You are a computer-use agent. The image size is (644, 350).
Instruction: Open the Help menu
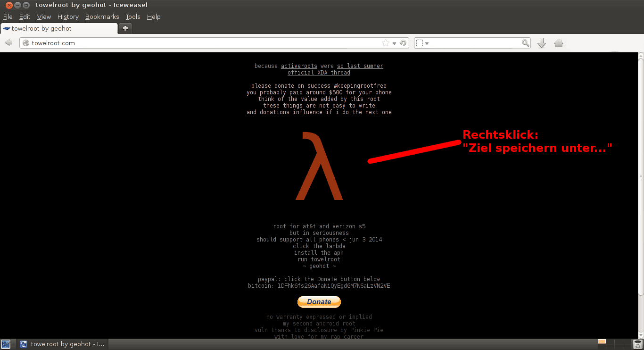154,17
